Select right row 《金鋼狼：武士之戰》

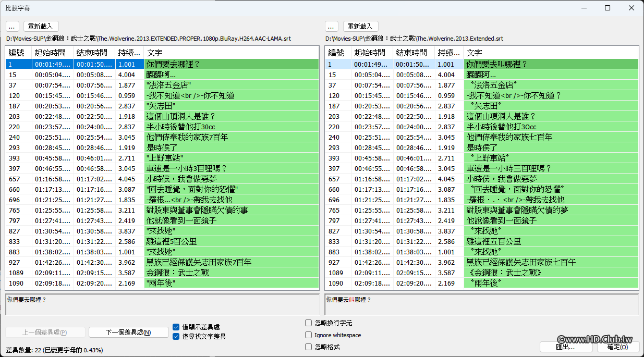pyautogui.click(x=482, y=273)
